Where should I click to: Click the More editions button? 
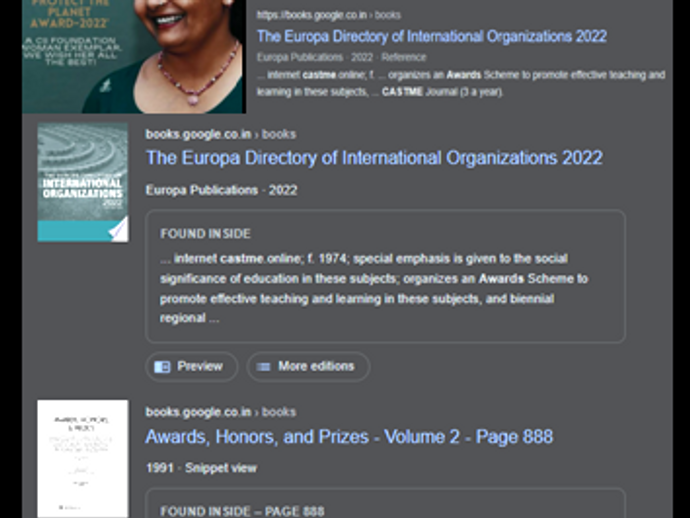308,367
